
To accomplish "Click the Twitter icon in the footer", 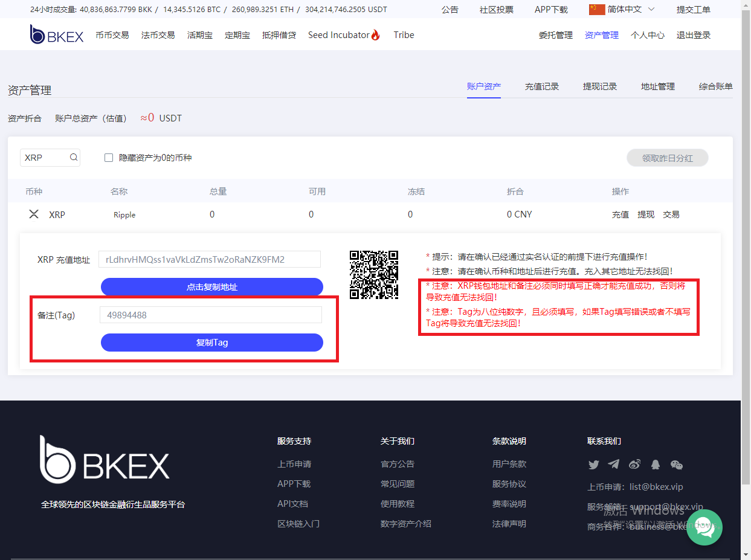I will pos(594,465).
